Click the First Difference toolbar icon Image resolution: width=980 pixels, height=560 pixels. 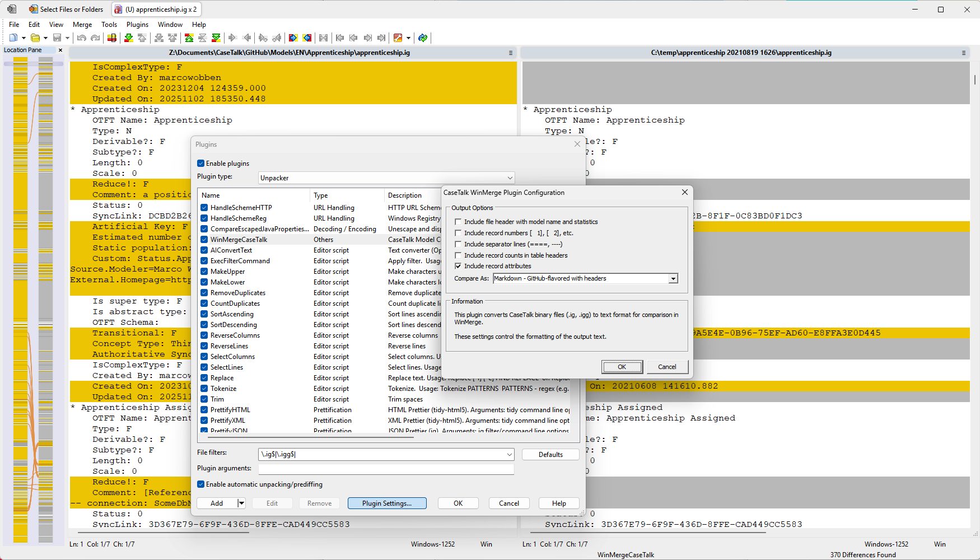[x=189, y=38]
